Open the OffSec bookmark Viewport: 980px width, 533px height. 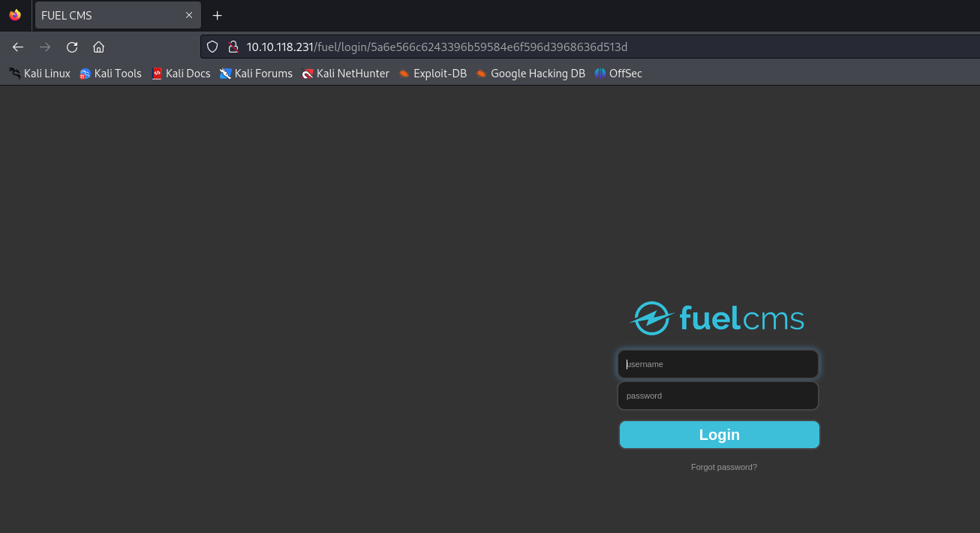pyautogui.click(x=618, y=74)
